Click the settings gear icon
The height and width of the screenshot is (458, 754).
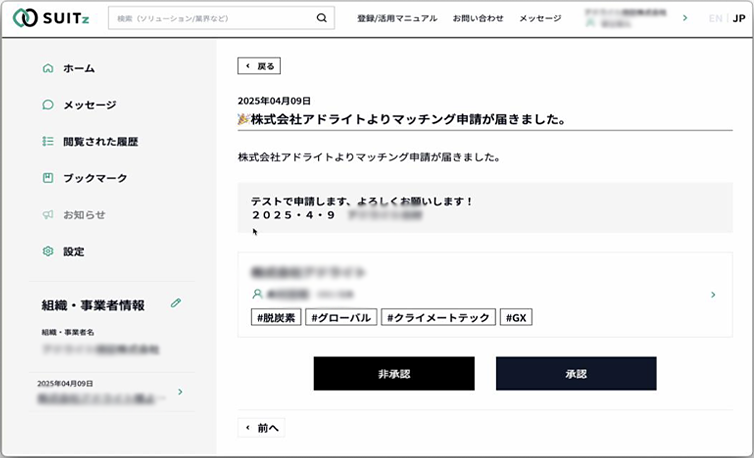click(x=48, y=252)
